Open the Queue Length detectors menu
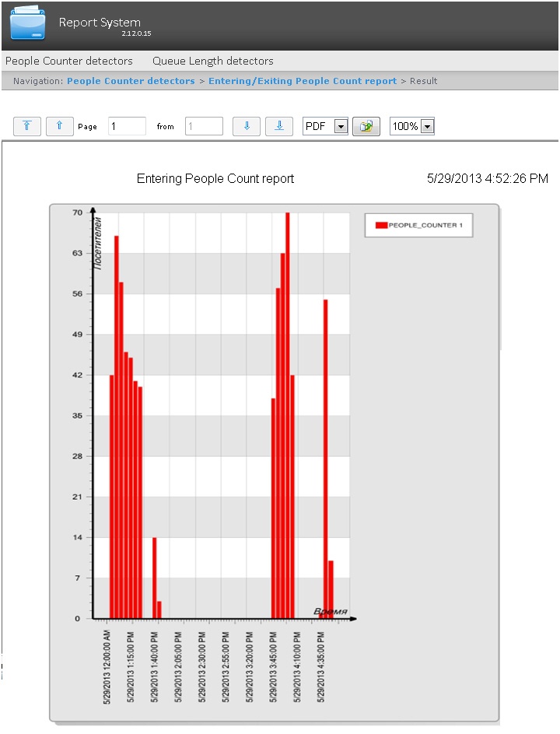560x734 pixels. click(x=212, y=61)
